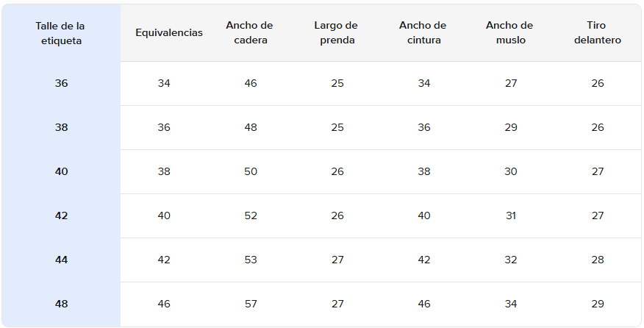The image size is (644, 328).
Task: Select hip width value 53 in size 44 row
Action: pyautogui.click(x=251, y=260)
